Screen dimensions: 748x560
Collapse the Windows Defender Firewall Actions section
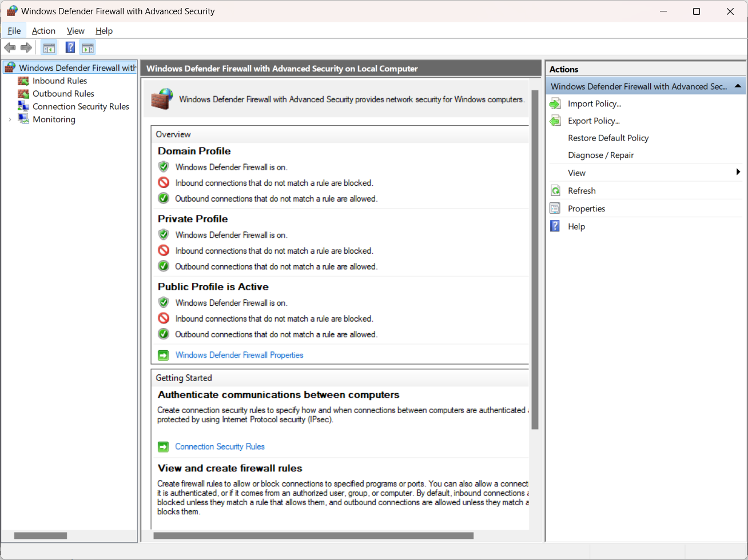[x=737, y=86]
